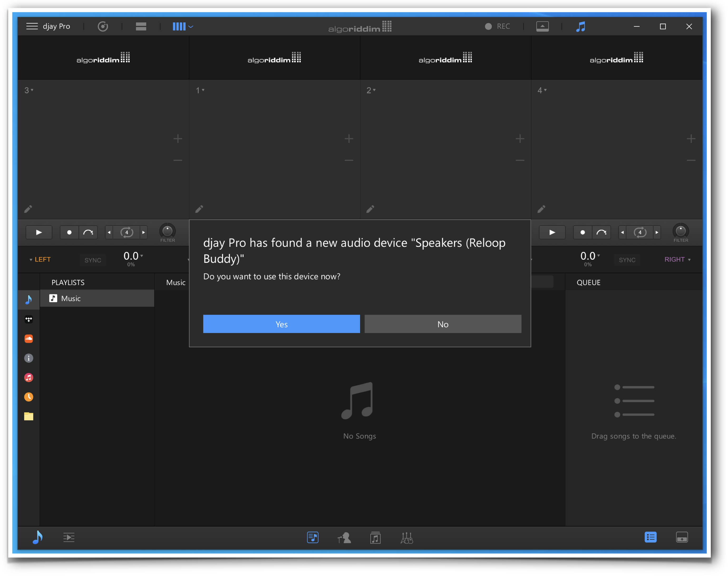Viewport: 728px width, 578px height.
Task: Click right deck cue jump arrow button
Action: coord(601,232)
